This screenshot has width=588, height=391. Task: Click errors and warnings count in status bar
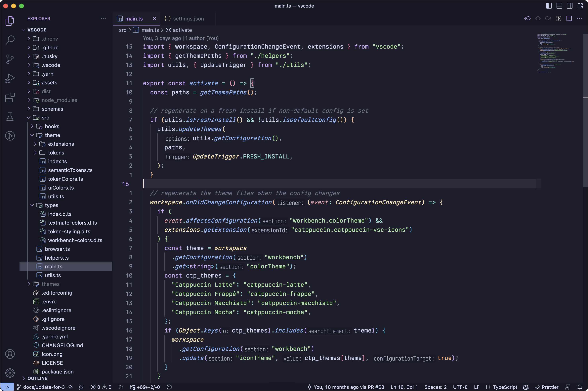click(101, 387)
